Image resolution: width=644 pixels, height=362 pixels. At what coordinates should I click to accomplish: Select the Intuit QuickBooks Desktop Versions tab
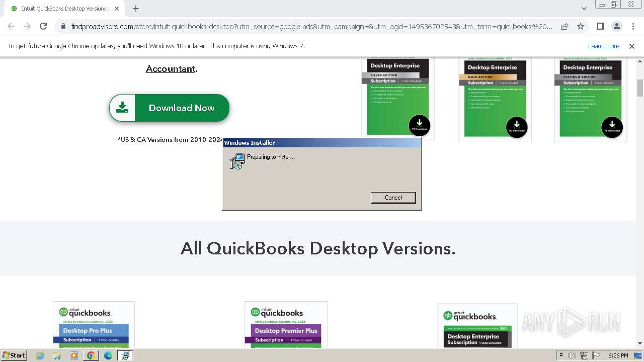[64, 9]
